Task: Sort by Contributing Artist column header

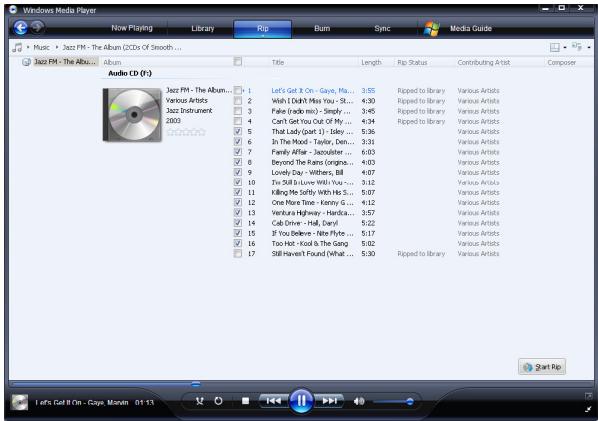Action: (x=484, y=62)
